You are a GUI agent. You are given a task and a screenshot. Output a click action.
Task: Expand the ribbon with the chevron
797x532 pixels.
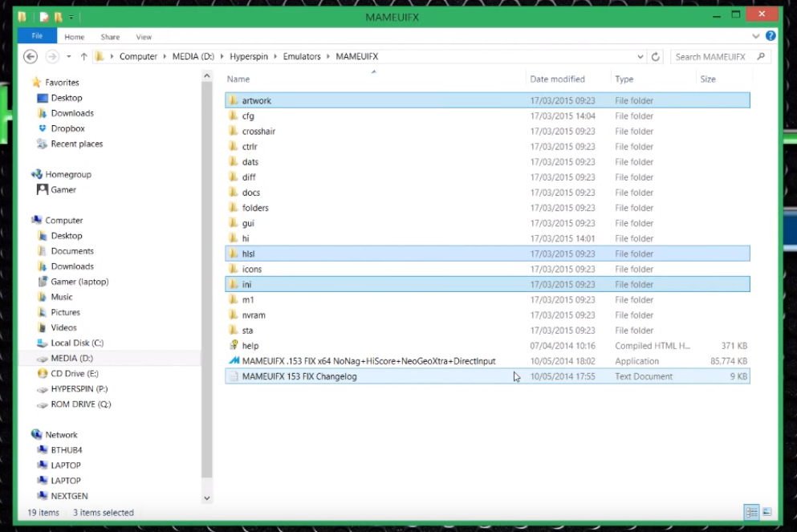[756, 37]
